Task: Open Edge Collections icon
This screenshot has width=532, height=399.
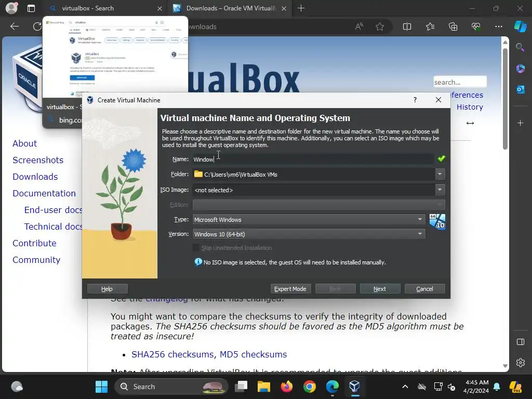Action: [x=453, y=26]
